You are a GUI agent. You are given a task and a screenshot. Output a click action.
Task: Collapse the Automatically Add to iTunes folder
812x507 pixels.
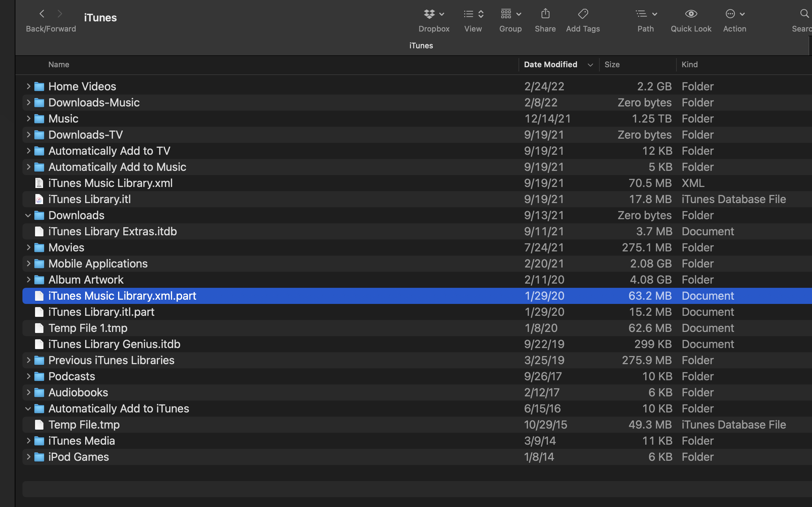pos(27,408)
